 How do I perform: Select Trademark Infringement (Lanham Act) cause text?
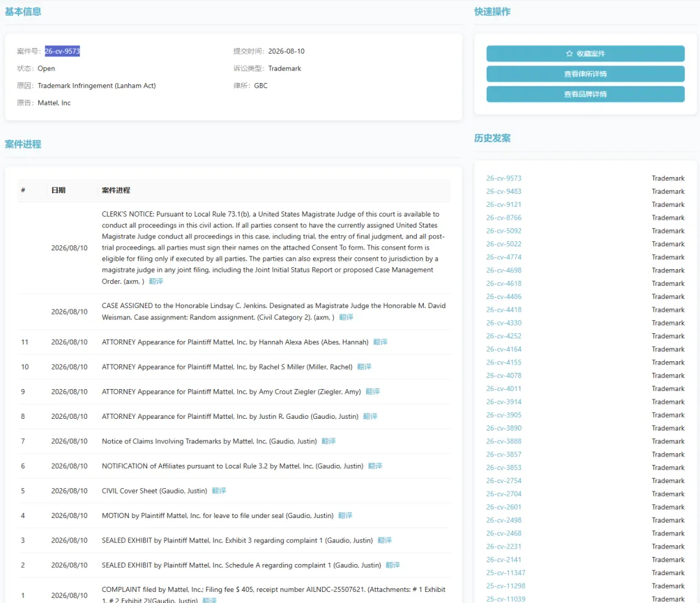(97, 86)
